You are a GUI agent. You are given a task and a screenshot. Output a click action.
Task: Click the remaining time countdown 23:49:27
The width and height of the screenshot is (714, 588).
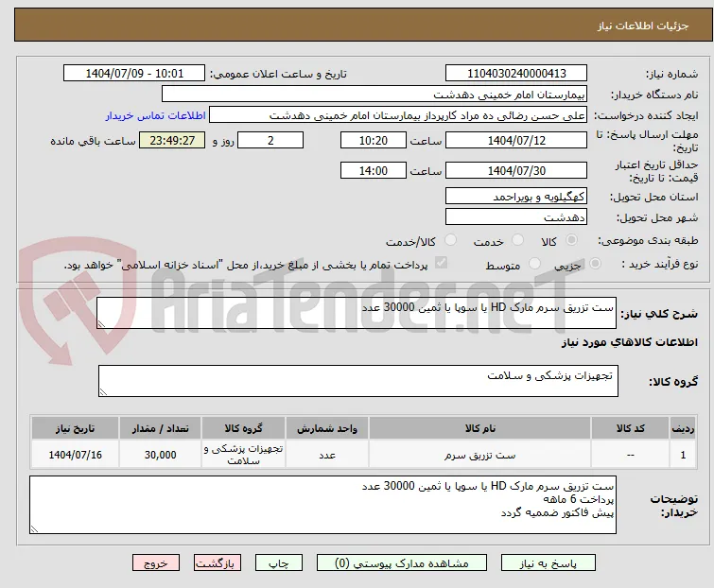pyautogui.click(x=172, y=140)
